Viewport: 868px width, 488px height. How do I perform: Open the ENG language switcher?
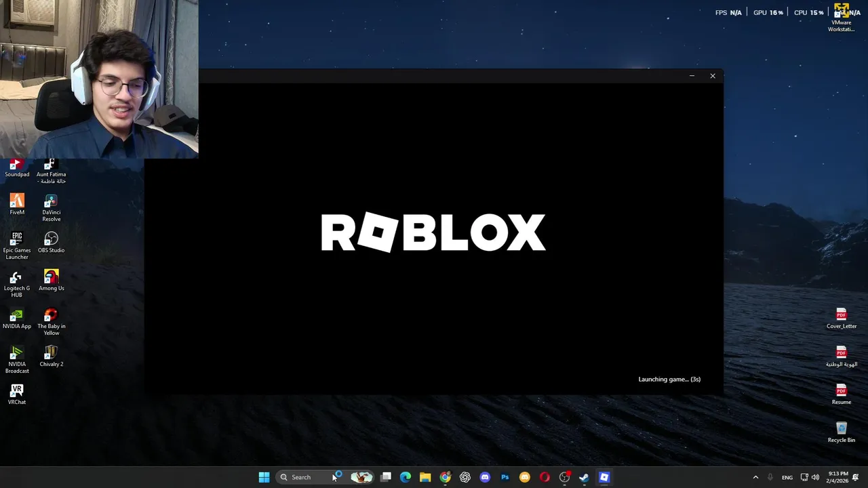point(787,477)
